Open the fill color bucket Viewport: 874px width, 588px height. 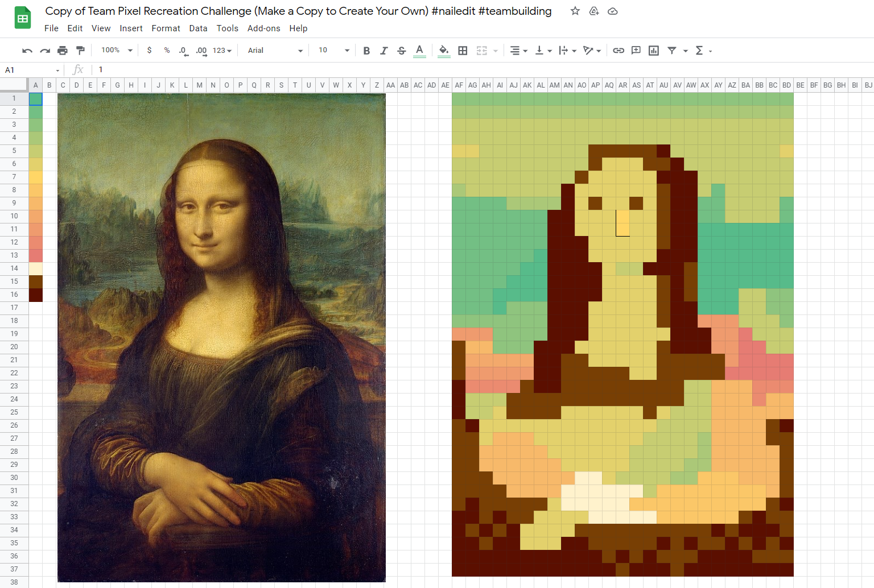(444, 51)
